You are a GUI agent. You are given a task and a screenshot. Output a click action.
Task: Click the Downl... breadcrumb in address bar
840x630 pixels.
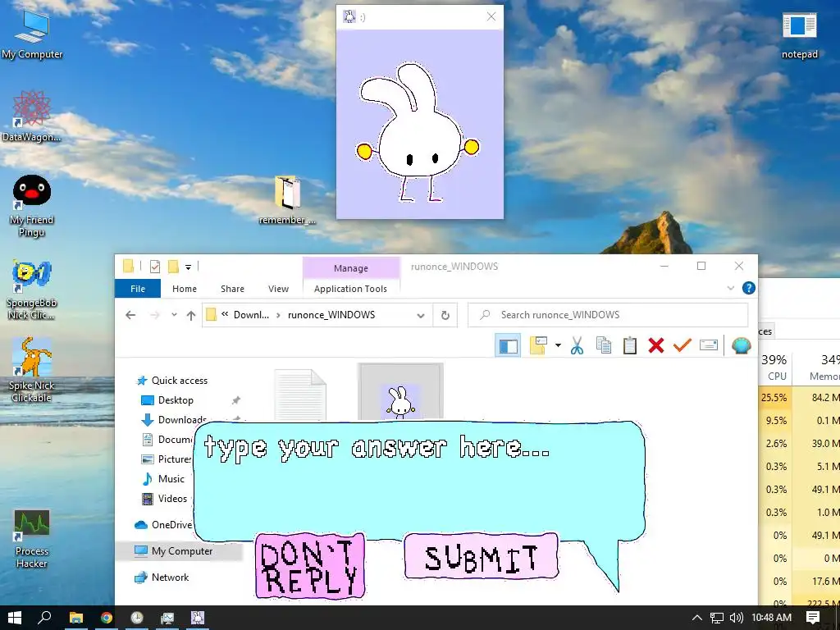tap(251, 315)
